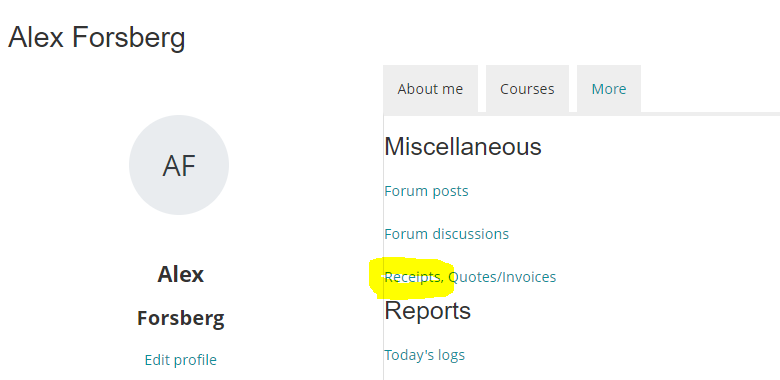Click the Alex Forsberg page title
Screen dimensions: 780x380
point(97,37)
